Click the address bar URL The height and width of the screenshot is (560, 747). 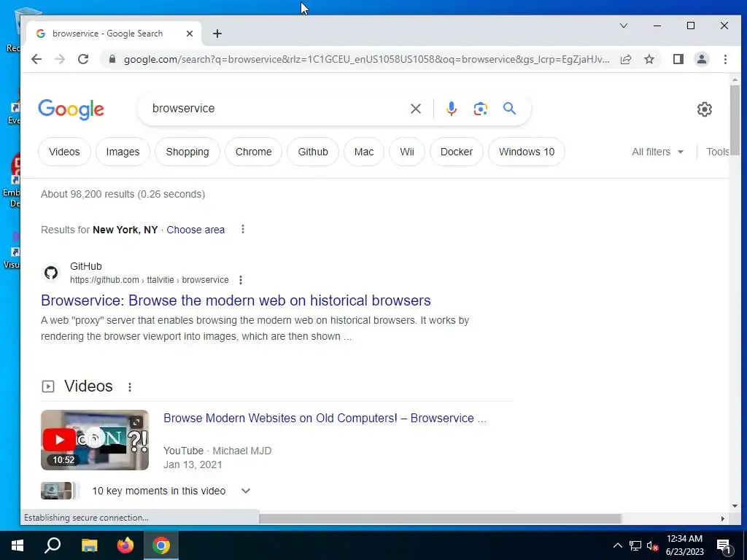[366, 59]
